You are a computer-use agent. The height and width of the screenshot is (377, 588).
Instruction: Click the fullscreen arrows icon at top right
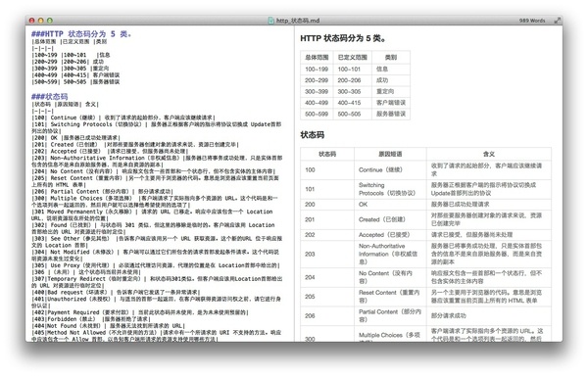tap(558, 21)
